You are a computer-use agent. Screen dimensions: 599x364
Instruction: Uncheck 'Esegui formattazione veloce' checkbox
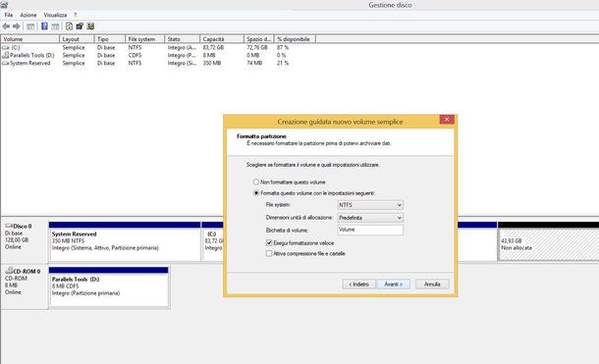(269, 242)
